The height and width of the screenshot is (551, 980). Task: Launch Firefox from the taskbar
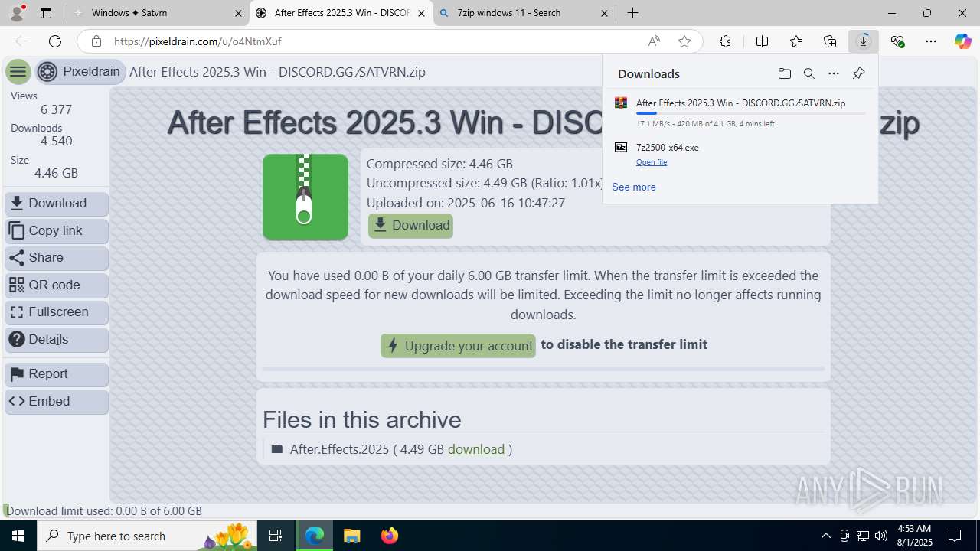(x=389, y=536)
